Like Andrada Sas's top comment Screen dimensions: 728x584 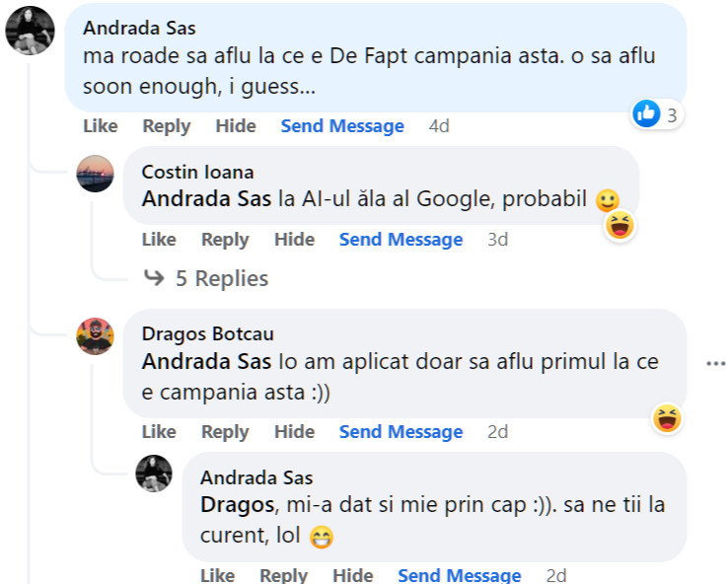(100, 126)
